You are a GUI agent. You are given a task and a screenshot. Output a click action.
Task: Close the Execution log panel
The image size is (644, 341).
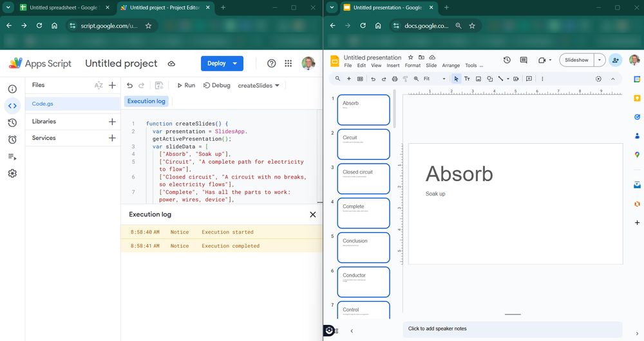[x=312, y=214]
